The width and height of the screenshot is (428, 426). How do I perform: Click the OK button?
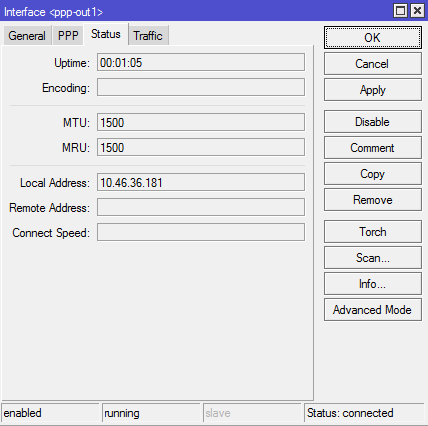[373, 38]
